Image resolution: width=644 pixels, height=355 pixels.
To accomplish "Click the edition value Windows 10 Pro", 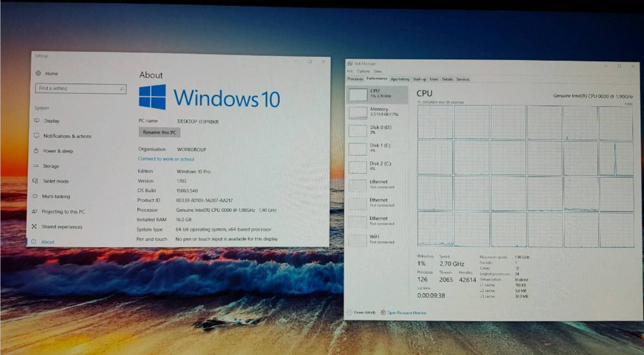I will 193,171.
